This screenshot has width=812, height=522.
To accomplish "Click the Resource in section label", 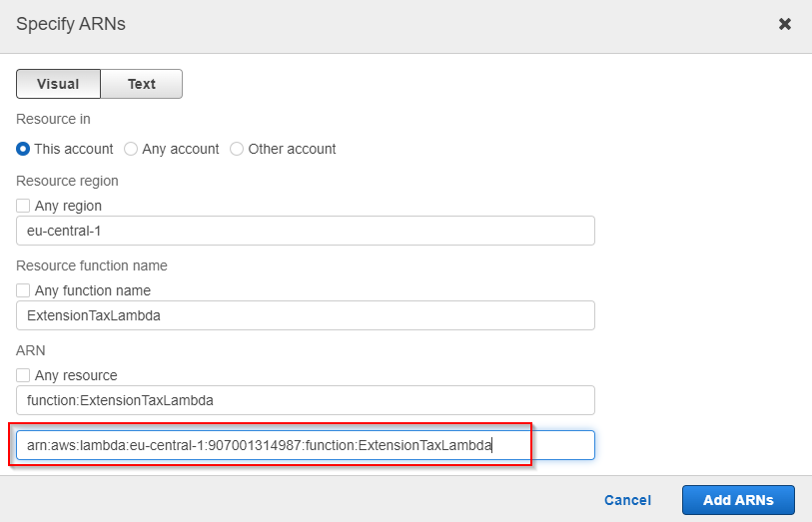I will (53, 119).
